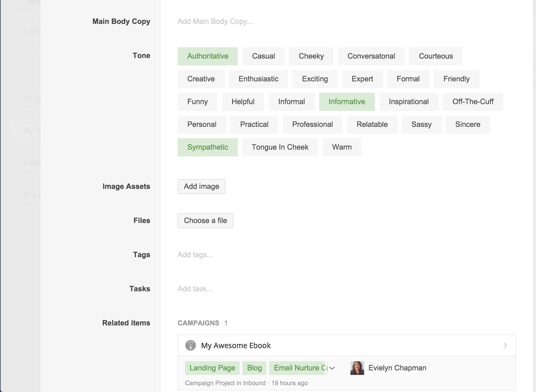Click the campaign icon beside My Awesome Ebook
536x392 pixels.
190,345
